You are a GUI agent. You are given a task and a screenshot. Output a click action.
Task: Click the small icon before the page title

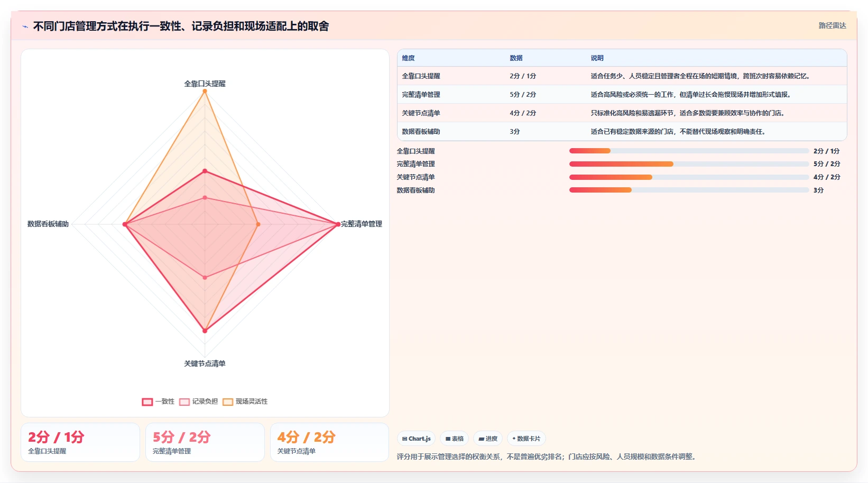click(25, 26)
